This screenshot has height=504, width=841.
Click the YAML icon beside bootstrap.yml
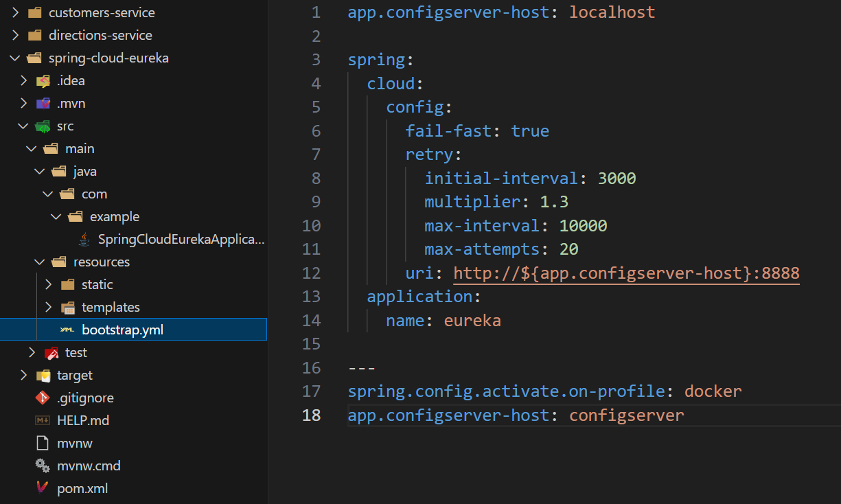[x=67, y=330]
